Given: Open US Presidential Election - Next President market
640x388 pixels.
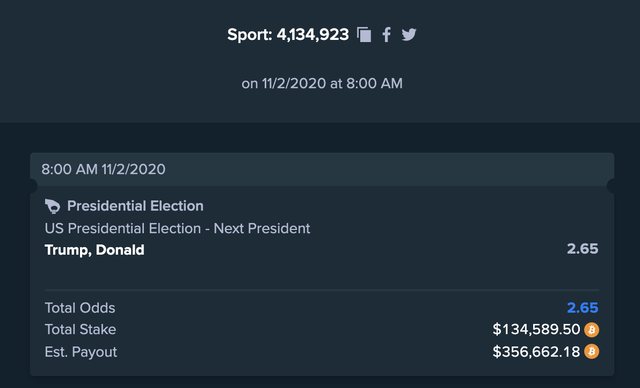Looking at the screenshot, I should (x=177, y=228).
